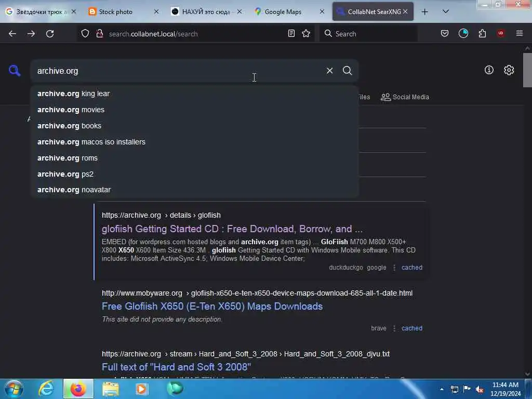532x399 pixels.
Task: Focus the Firefox Search box
Action: [368, 34]
